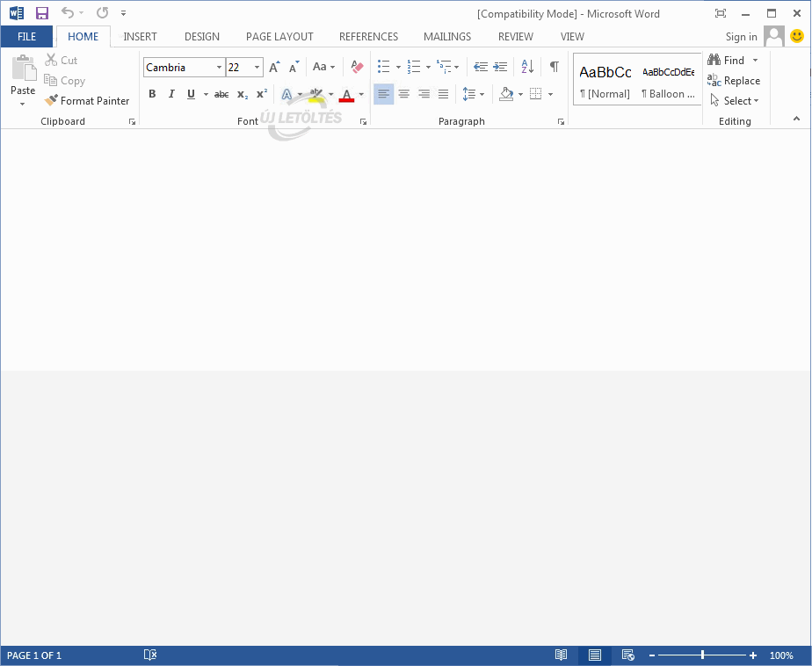Click the Save icon in quick access toolbar
This screenshot has height=666, width=812.
[42, 13]
